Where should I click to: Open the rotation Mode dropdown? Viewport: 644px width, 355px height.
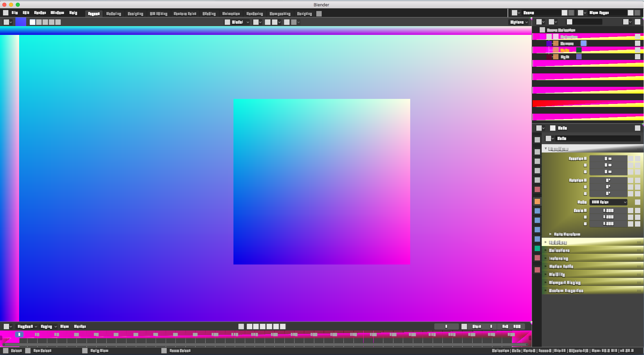(608, 202)
